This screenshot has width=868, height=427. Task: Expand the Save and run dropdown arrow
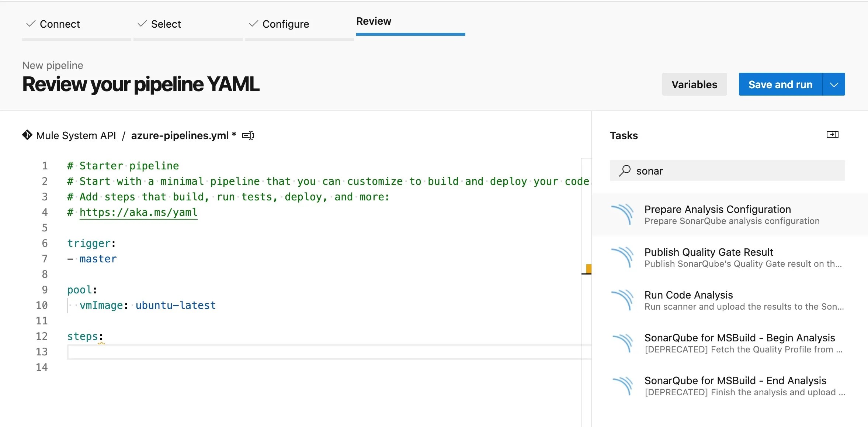[834, 85]
